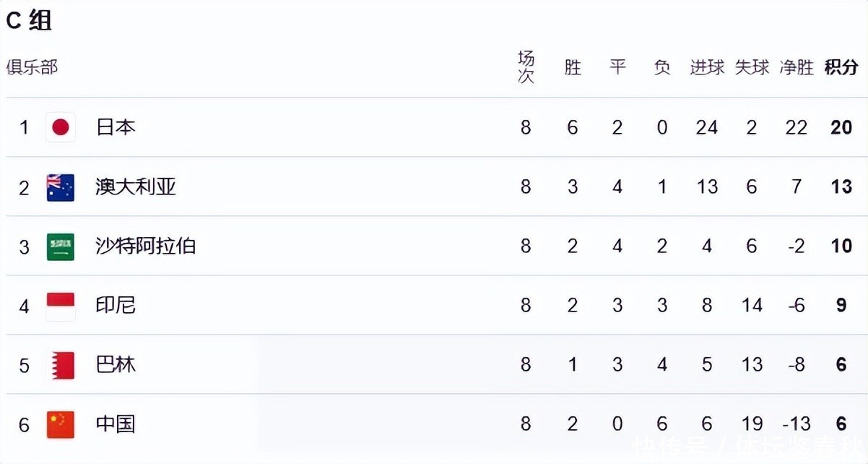Click the 失球 column header
This screenshot has width=868, height=464.
pos(752,68)
